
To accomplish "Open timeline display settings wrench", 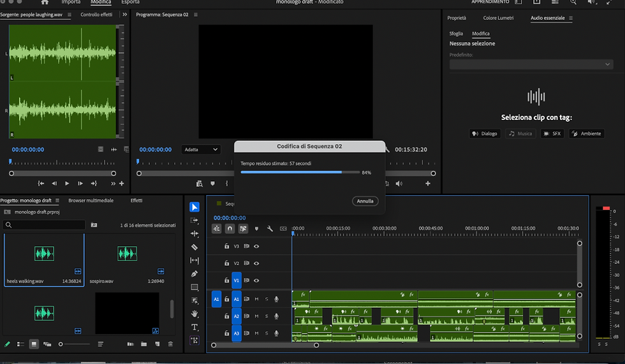I will [x=270, y=229].
